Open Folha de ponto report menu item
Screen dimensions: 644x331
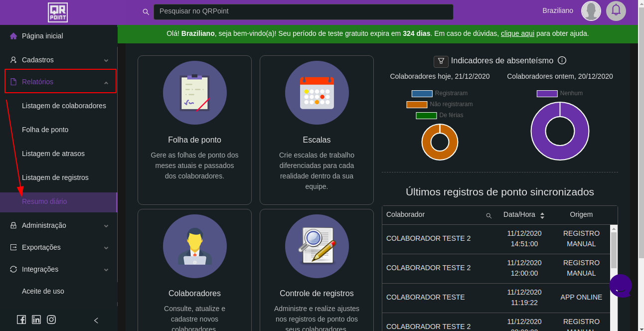45,130
